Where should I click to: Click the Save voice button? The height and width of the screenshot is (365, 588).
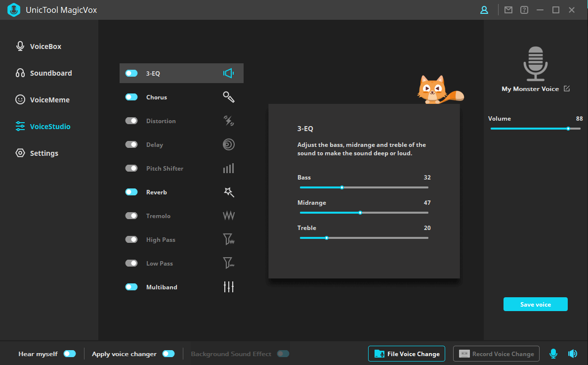[535, 304]
